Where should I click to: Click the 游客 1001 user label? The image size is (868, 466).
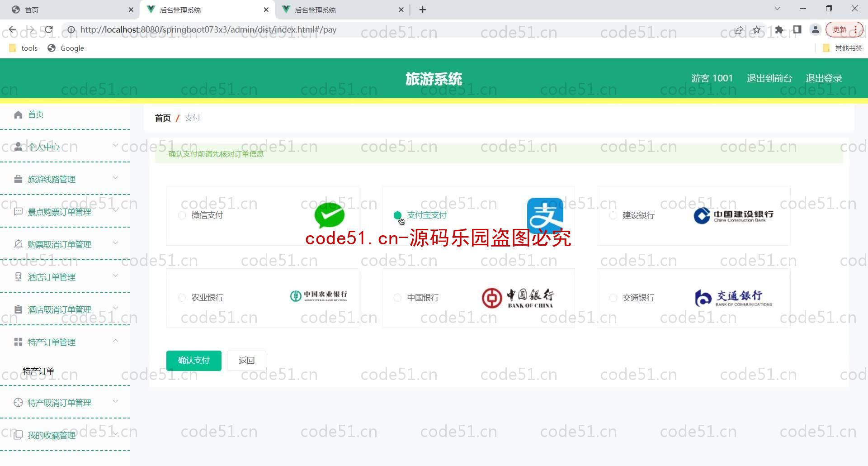pyautogui.click(x=712, y=78)
